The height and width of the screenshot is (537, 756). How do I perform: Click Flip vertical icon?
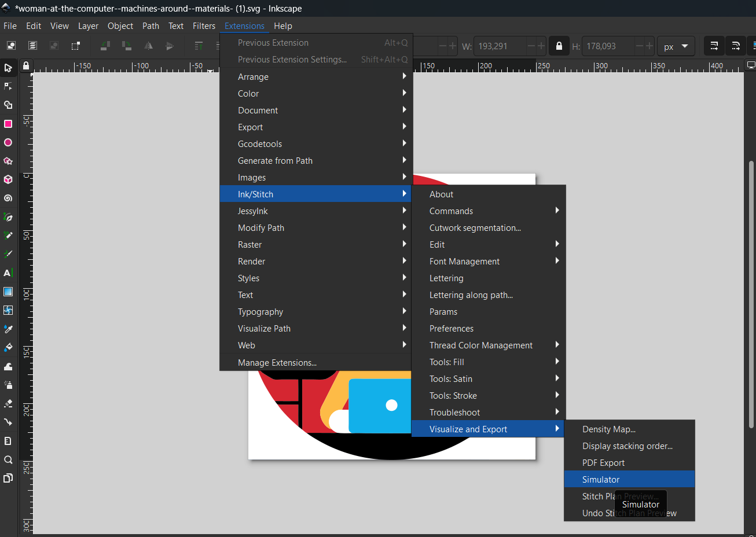170,46
